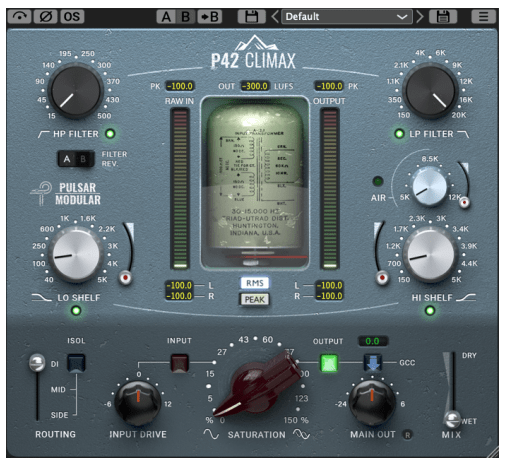Go to previous preset with left chevron
This screenshot has width=510, height=466.
[275, 16]
